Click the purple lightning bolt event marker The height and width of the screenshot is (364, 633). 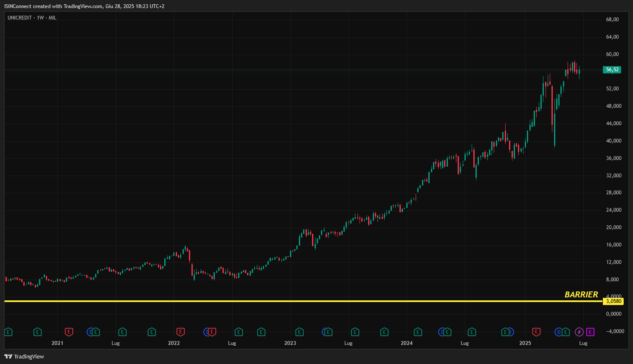579,332
